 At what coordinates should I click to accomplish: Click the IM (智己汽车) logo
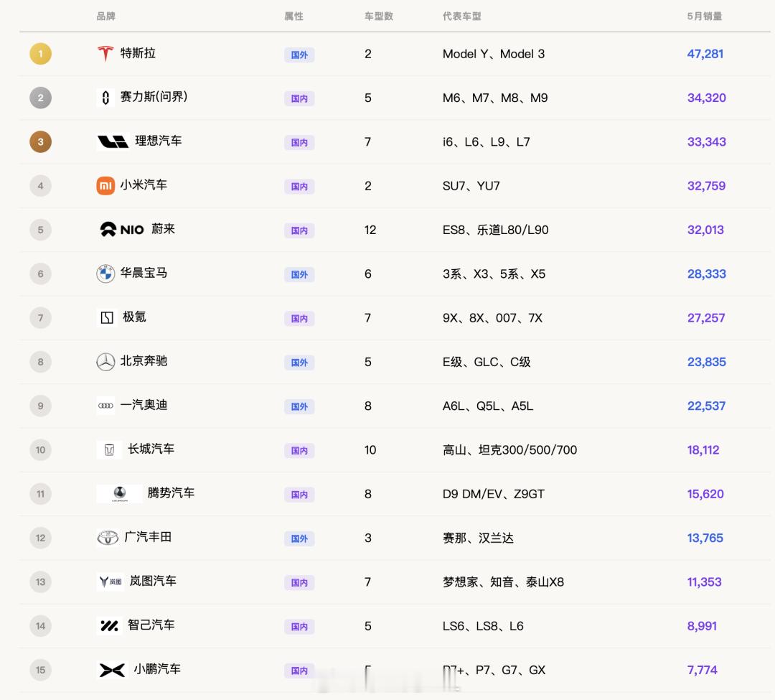click(109, 626)
